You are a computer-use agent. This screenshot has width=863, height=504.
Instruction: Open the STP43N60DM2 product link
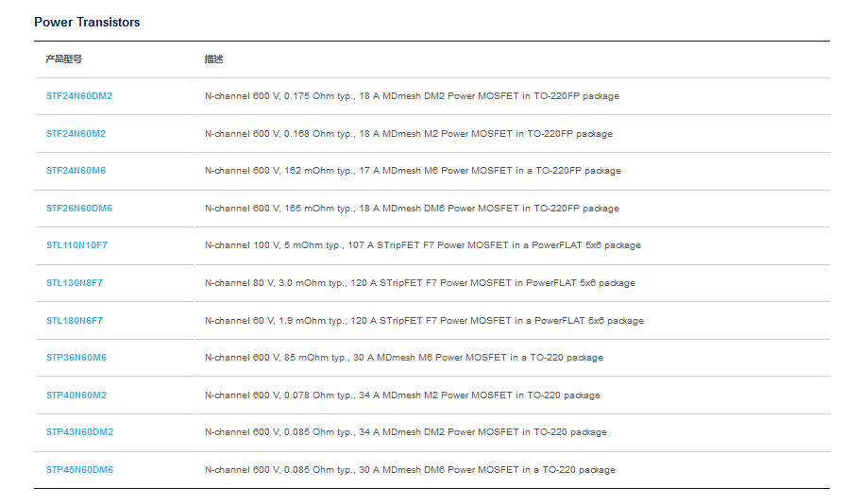(x=80, y=432)
